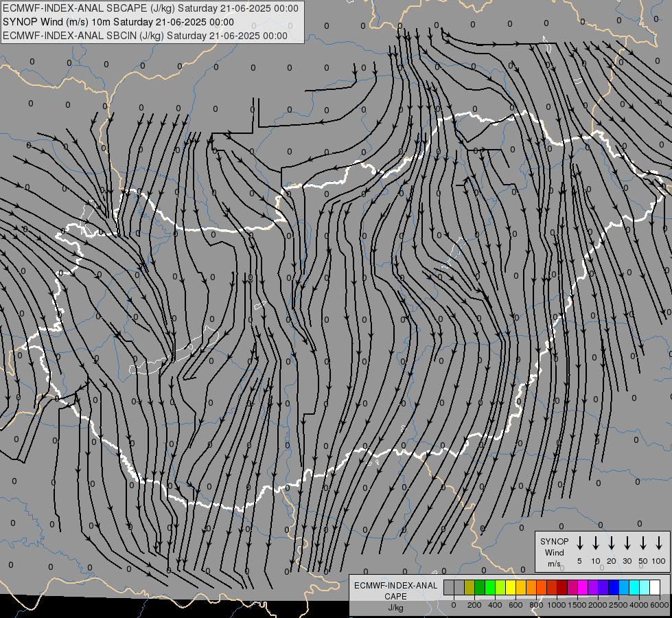Select the dark green CAPE swatch right of 200
Viewport: 672px width, 618px height.
tap(480, 587)
